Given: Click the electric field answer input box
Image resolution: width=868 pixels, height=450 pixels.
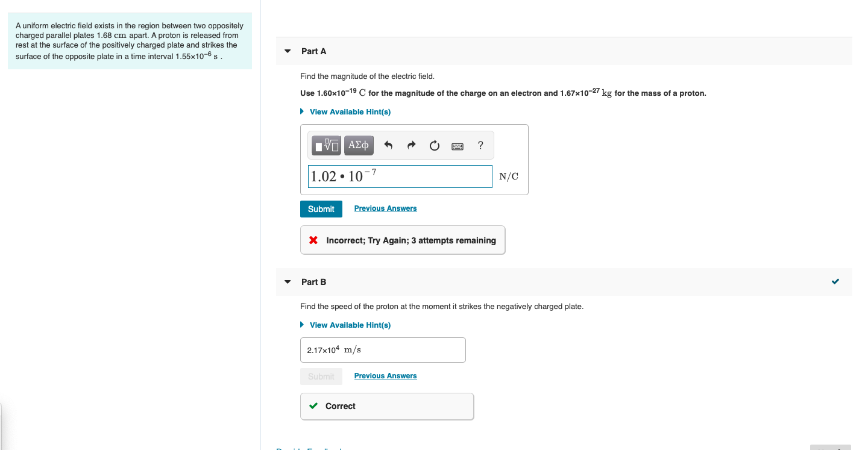Looking at the screenshot, I should [x=400, y=177].
